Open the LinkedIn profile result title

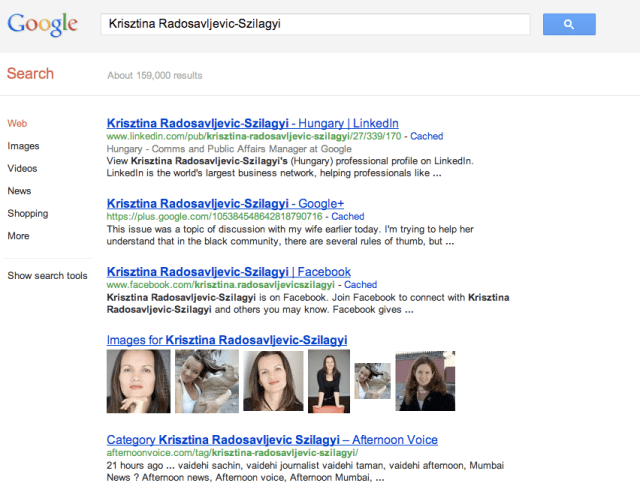(x=252, y=123)
